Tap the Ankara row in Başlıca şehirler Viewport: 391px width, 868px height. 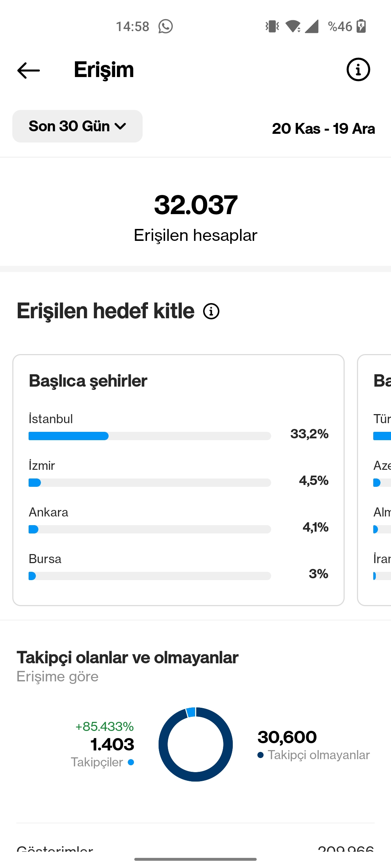tap(178, 520)
